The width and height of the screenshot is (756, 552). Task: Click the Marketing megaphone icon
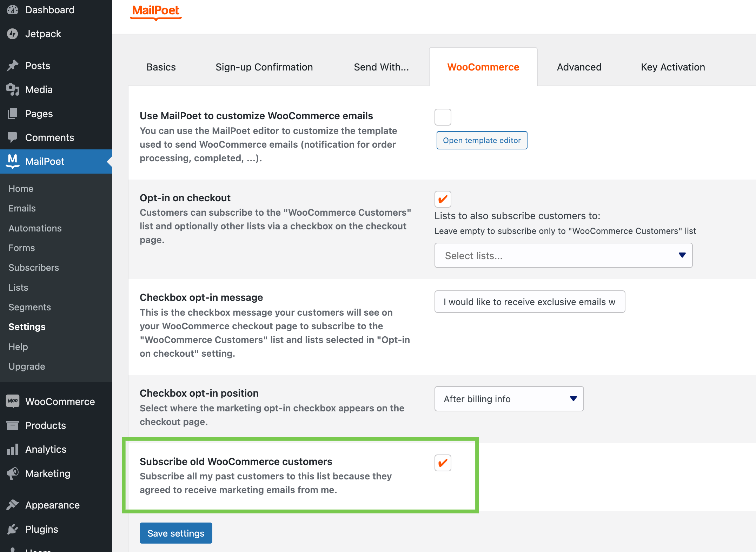pos(13,473)
